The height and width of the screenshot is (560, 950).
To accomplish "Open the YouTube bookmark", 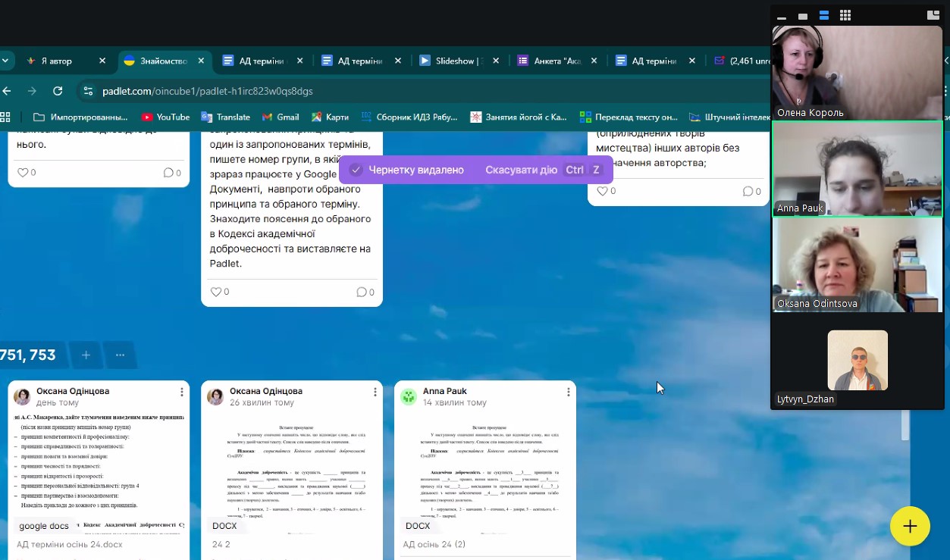I will click(x=165, y=117).
